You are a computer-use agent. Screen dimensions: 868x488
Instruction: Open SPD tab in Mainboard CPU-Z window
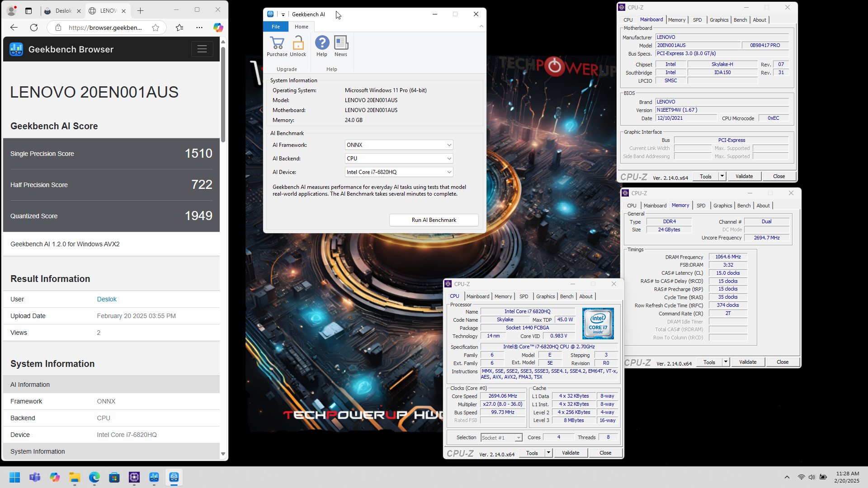click(x=698, y=20)
